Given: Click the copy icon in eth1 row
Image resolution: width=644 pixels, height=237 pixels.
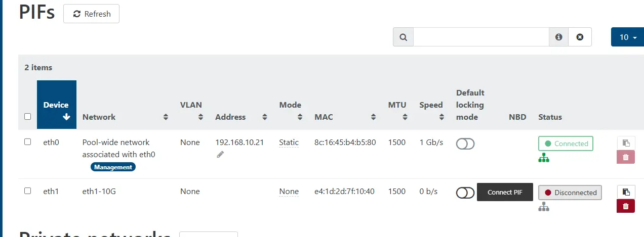Looking at the screenshot, I should tap(625, 192).
